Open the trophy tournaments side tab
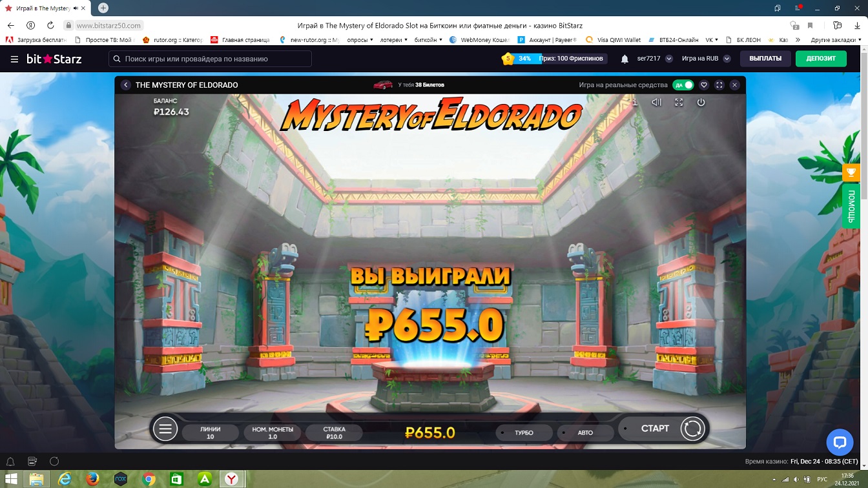 point(851,172)
